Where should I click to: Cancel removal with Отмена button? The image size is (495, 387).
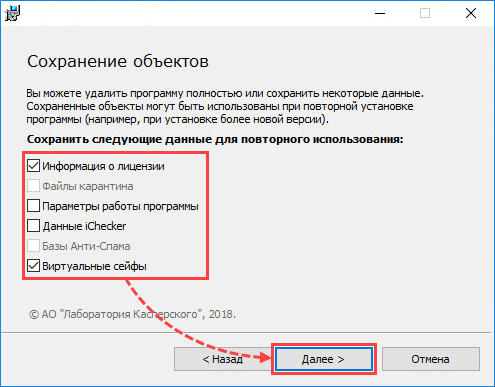point(431,359)
